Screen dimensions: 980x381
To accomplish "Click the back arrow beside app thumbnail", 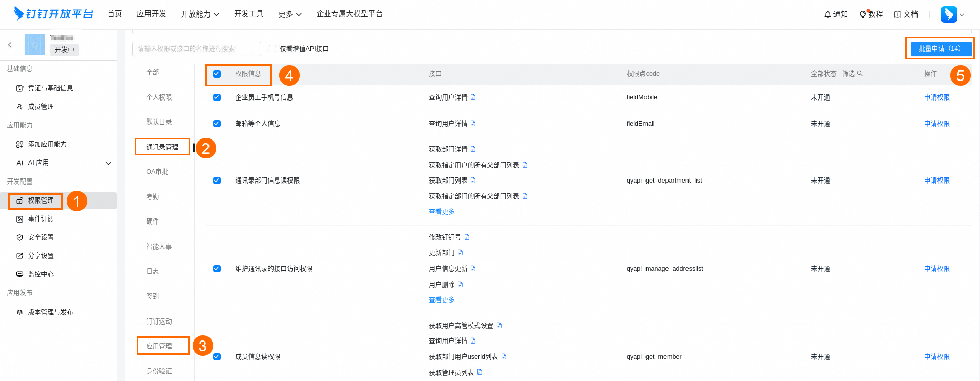I will tap(10, 45).
